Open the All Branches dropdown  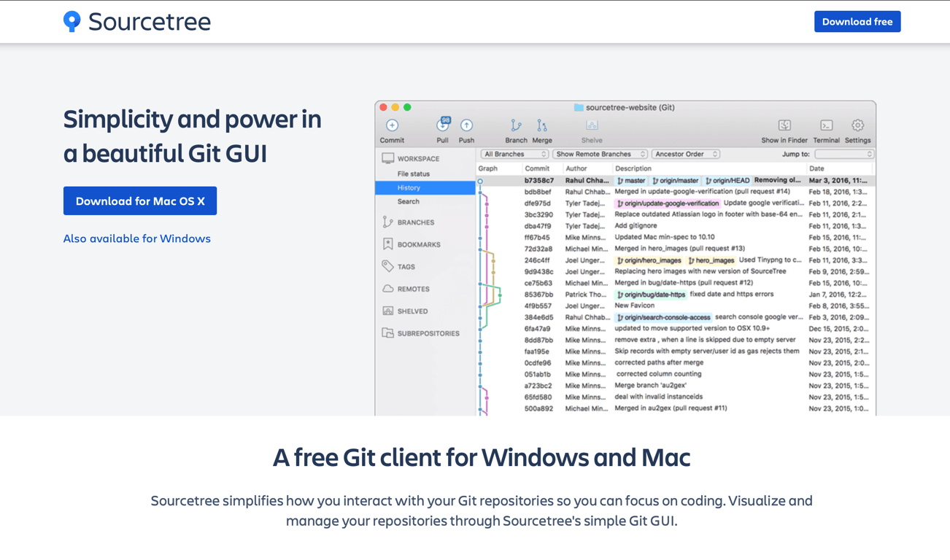click(514, 154)
